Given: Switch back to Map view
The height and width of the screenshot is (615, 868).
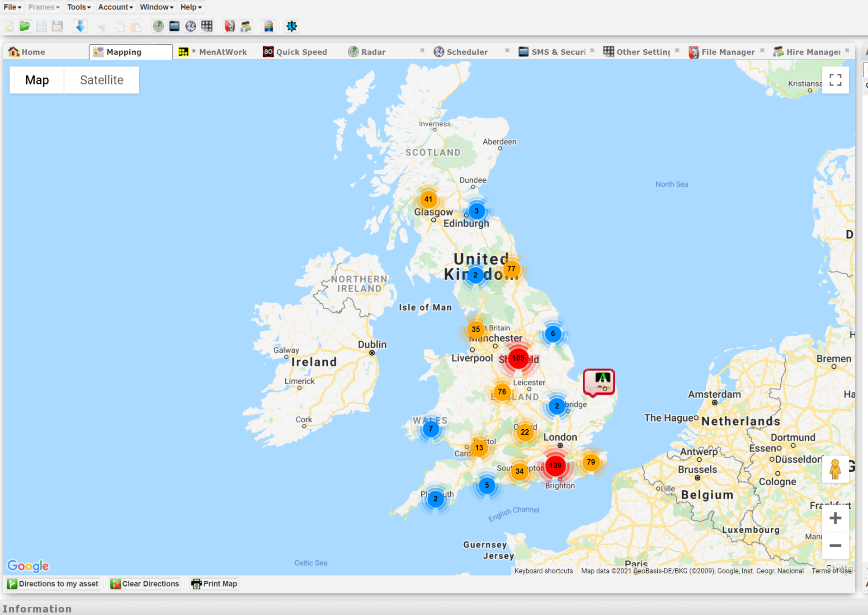Looking at the screenshot, I should tap(37, 80).
